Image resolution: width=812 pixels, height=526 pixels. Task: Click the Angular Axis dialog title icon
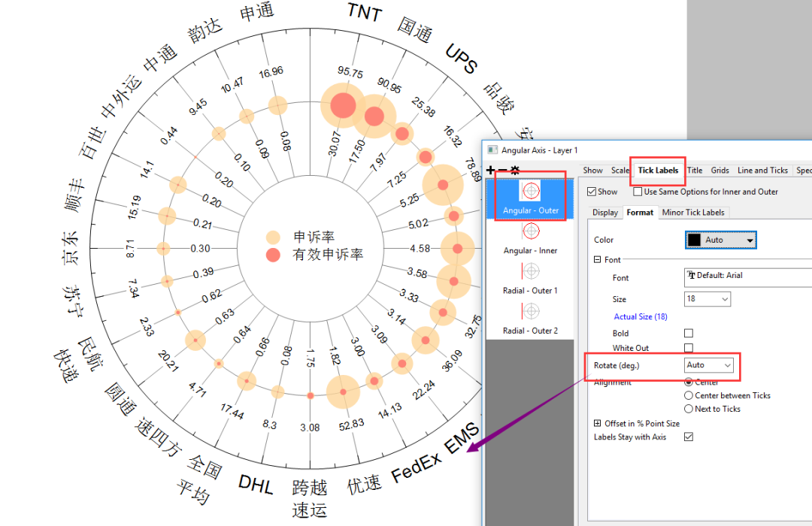[x=492, y=150]
